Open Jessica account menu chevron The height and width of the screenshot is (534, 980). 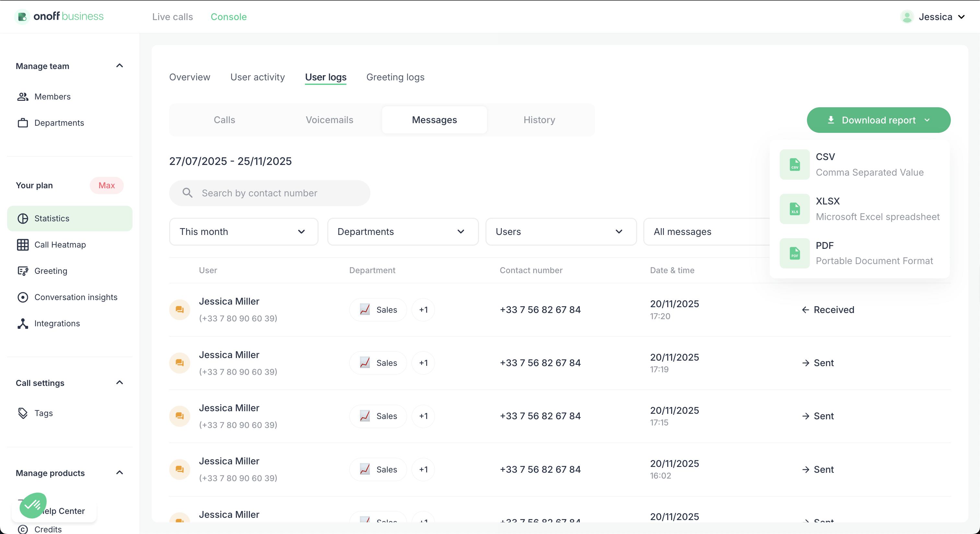coord(961,17)
